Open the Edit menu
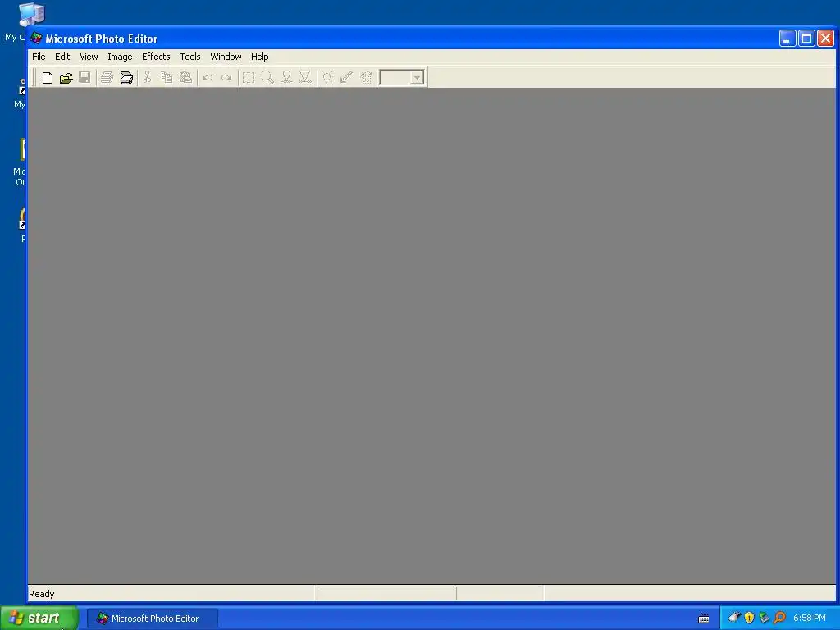 [62, 57]
